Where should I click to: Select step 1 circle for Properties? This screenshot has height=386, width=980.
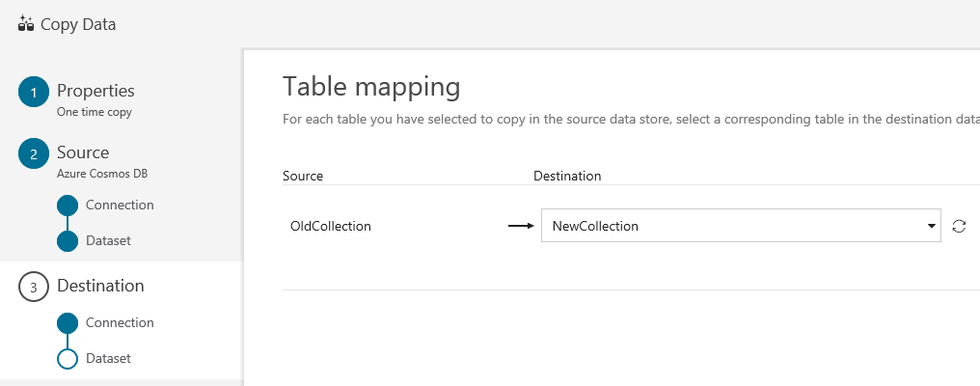click(x=34, y=93)
